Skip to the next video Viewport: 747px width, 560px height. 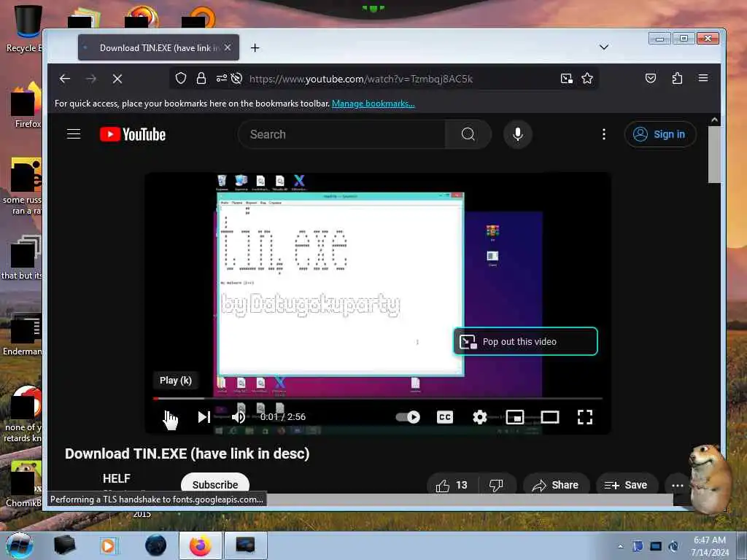point(204,417)
